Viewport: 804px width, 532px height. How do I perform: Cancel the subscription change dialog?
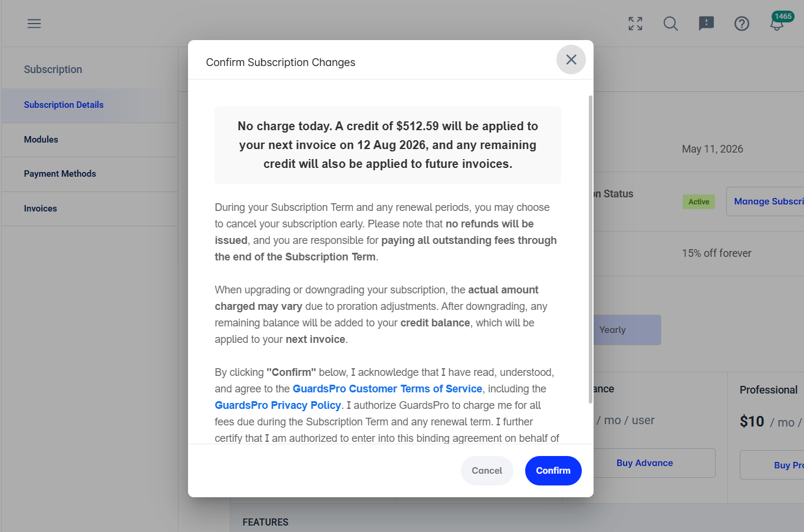[487, 471]
